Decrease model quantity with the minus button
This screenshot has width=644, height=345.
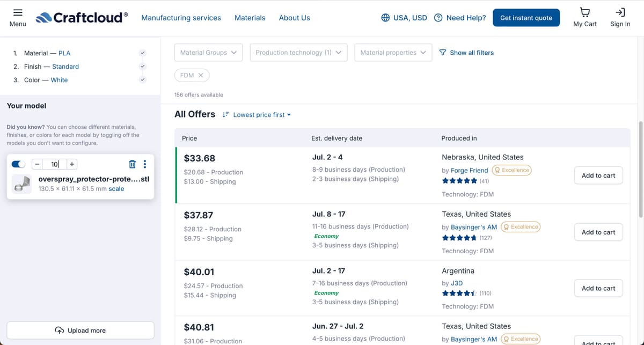[x=37, y=164]
